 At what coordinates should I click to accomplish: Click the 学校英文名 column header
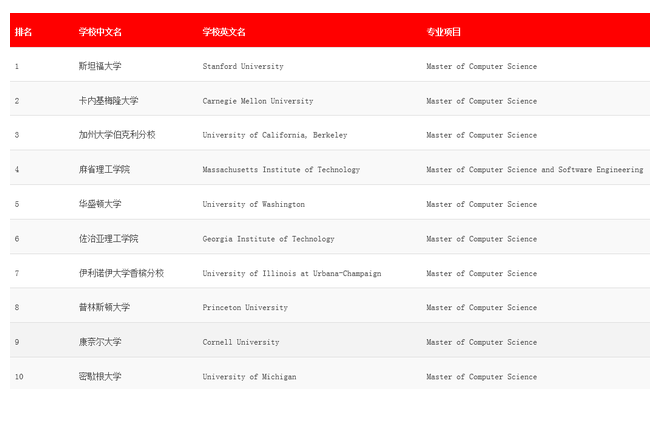(224, 32)
